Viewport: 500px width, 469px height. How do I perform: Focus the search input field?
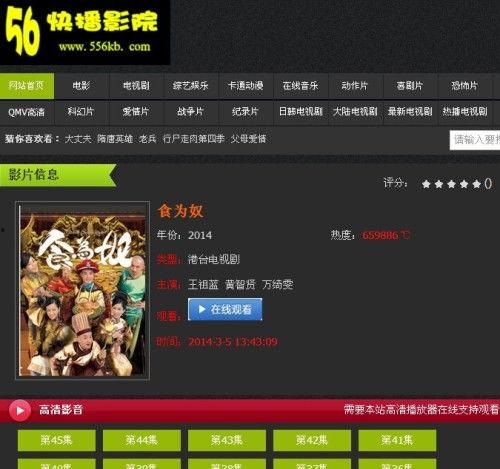point(475,140)
